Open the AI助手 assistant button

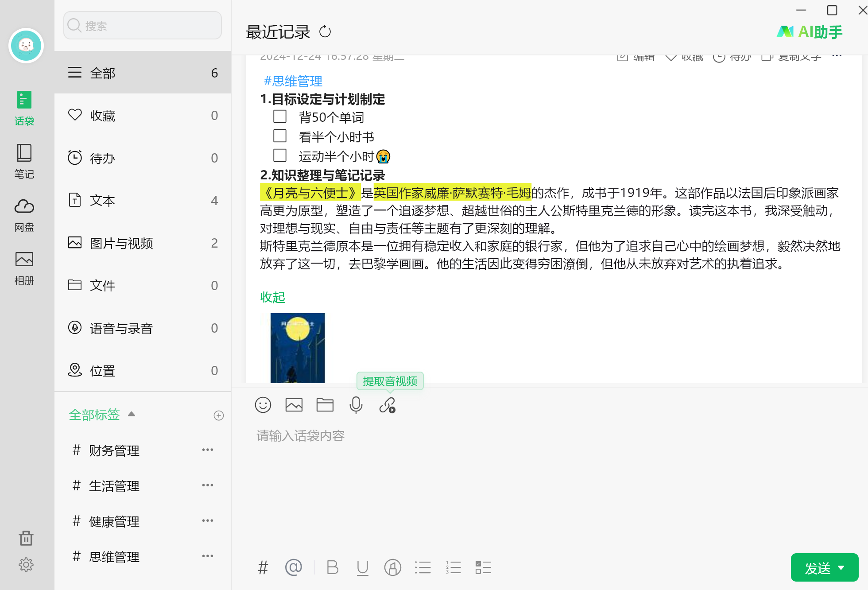810,32
